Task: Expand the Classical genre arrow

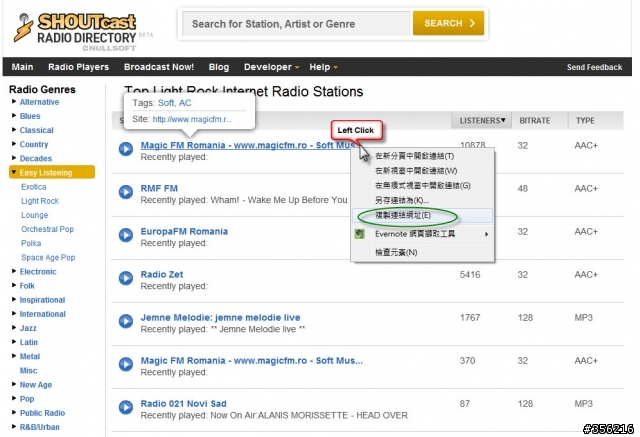Action: (14, 130)
